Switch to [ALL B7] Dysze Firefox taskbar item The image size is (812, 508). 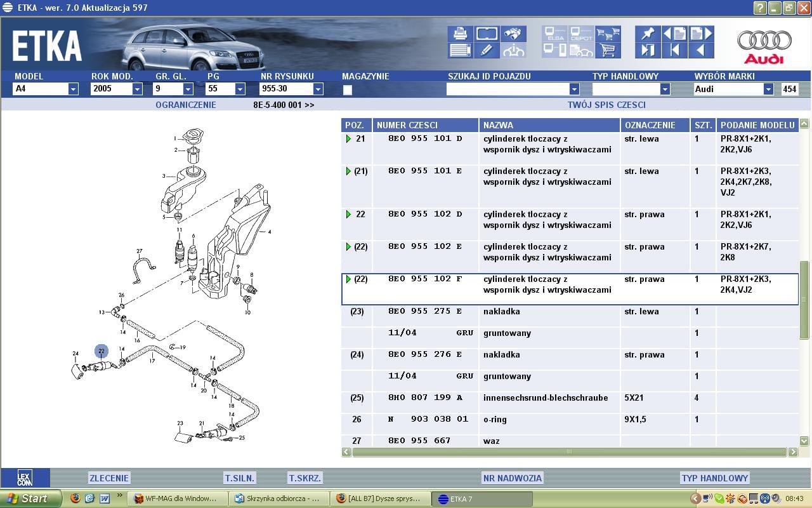381,498
